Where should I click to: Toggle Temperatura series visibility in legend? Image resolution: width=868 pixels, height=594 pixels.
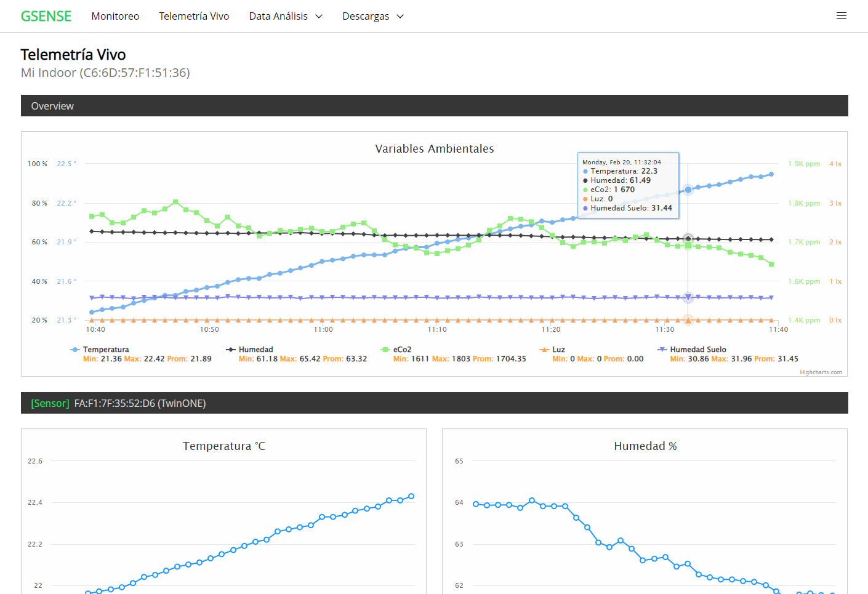(106, 350)
